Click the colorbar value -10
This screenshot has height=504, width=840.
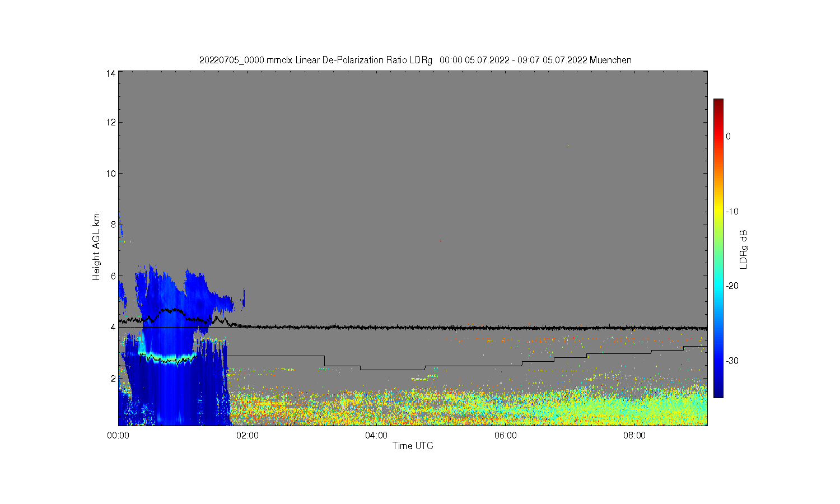pos(732,211)
